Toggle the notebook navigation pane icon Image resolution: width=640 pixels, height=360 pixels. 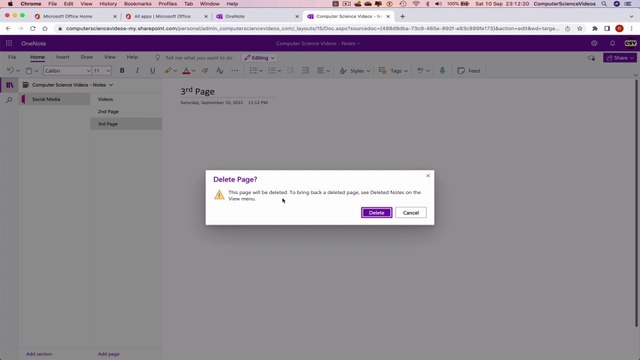click(x=9, y=85)
